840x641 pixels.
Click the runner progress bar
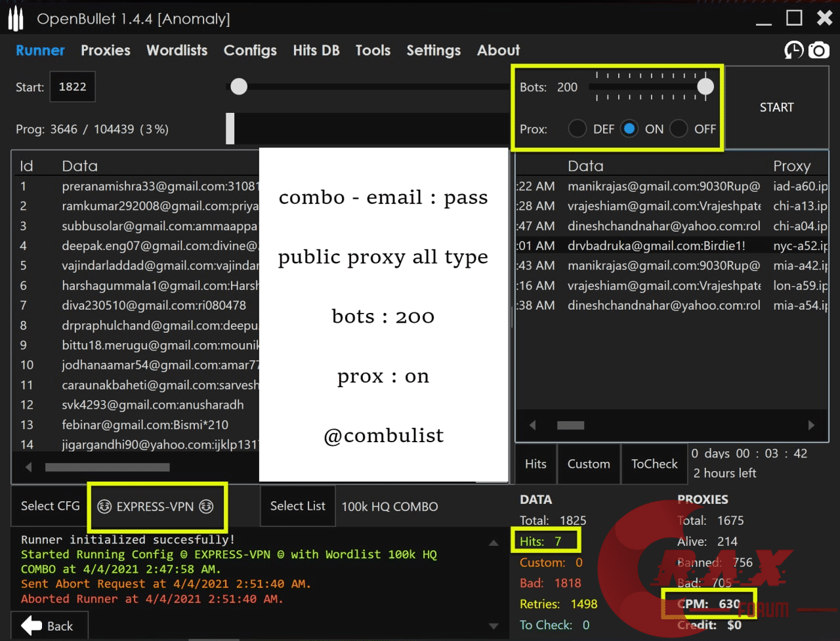tap(367, 129)
